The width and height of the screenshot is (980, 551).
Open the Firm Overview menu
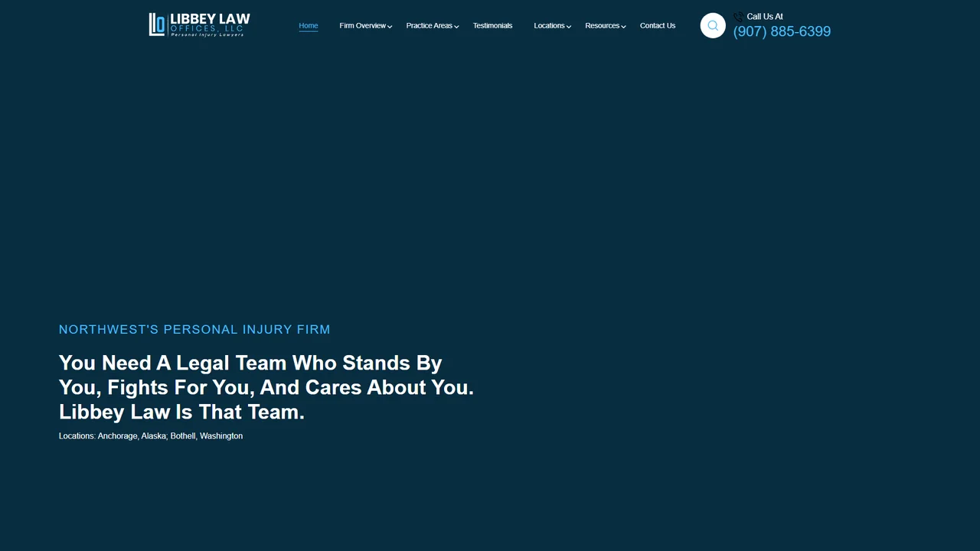[363, 26]
